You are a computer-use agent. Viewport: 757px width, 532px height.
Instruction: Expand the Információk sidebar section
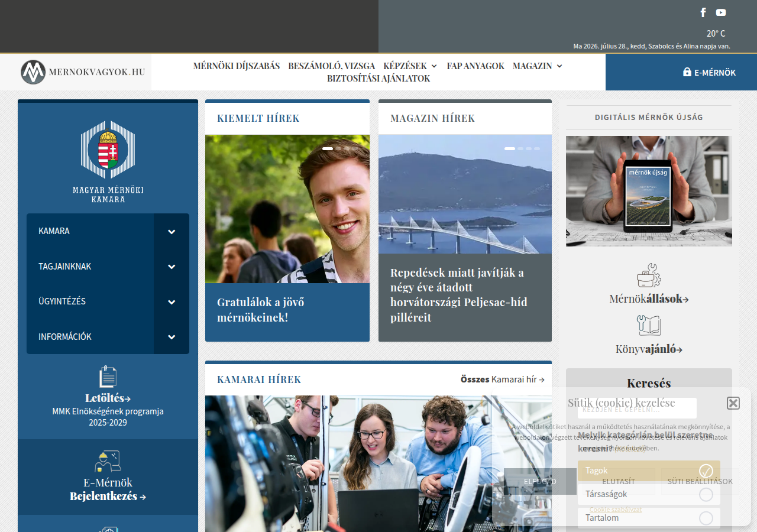coord(172,337)
